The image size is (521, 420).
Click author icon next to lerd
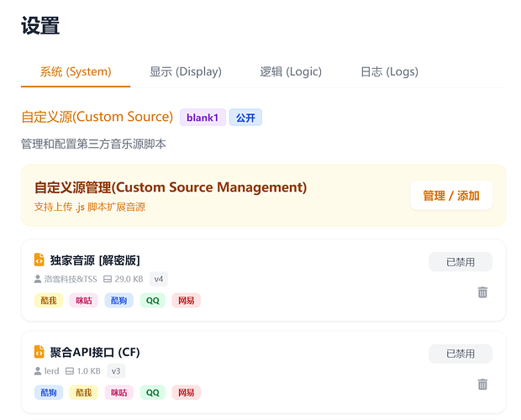pos(38,371)
